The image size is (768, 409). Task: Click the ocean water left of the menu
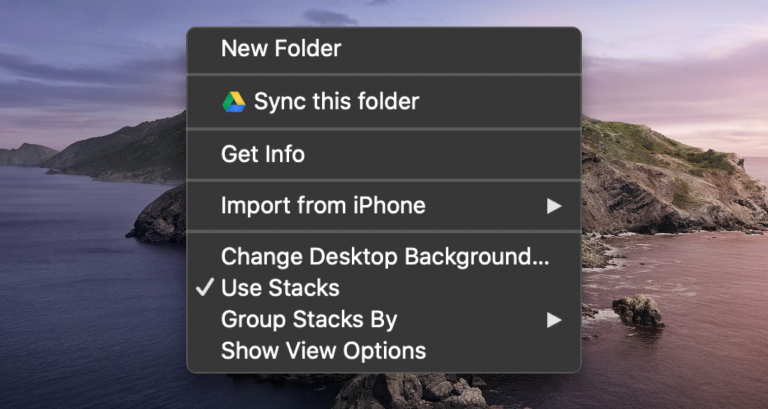click(90, 300)
